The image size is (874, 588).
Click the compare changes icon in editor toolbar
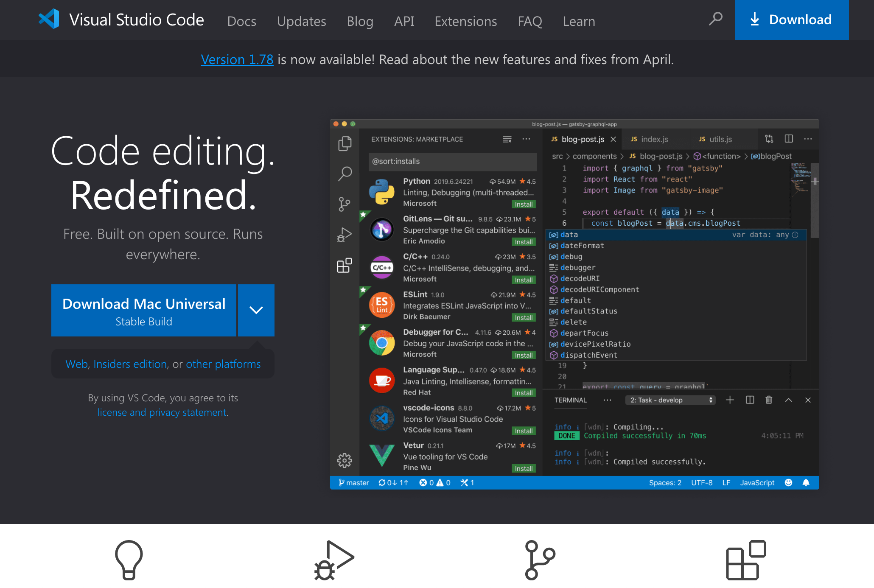[x=769, y=139]
